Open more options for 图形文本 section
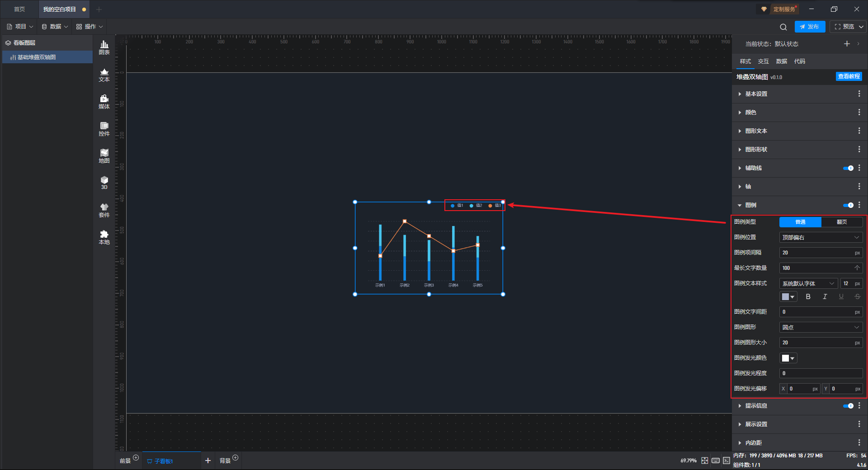Screen dimensions: 868x470 (859, 131)
